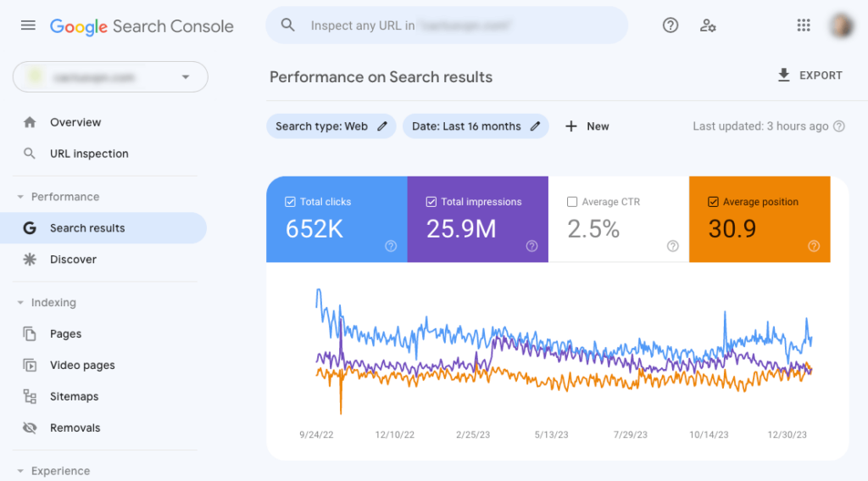Open the Google apps grid
868x481 pixels.
tap(804, 25)
